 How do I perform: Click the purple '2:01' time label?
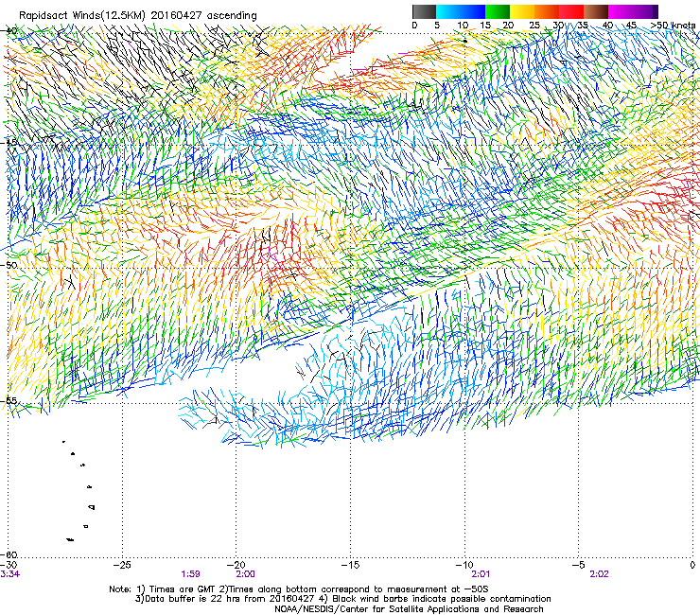481,574
